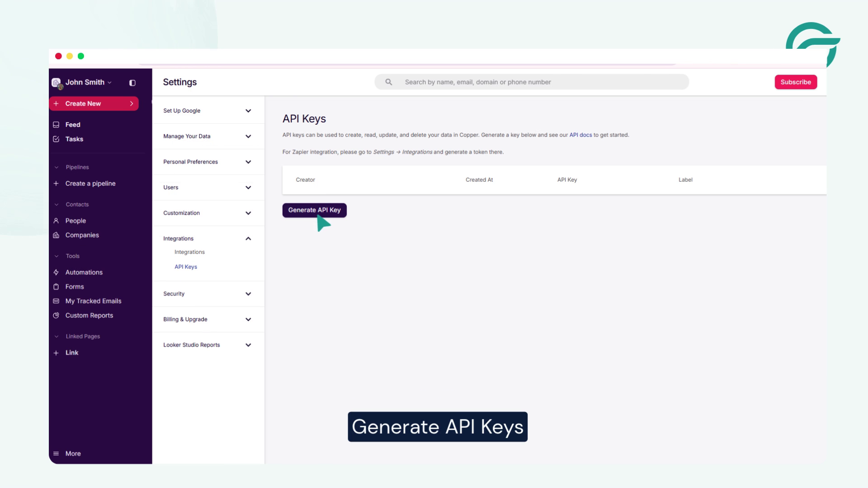Open the API docs link

point(580,135)
